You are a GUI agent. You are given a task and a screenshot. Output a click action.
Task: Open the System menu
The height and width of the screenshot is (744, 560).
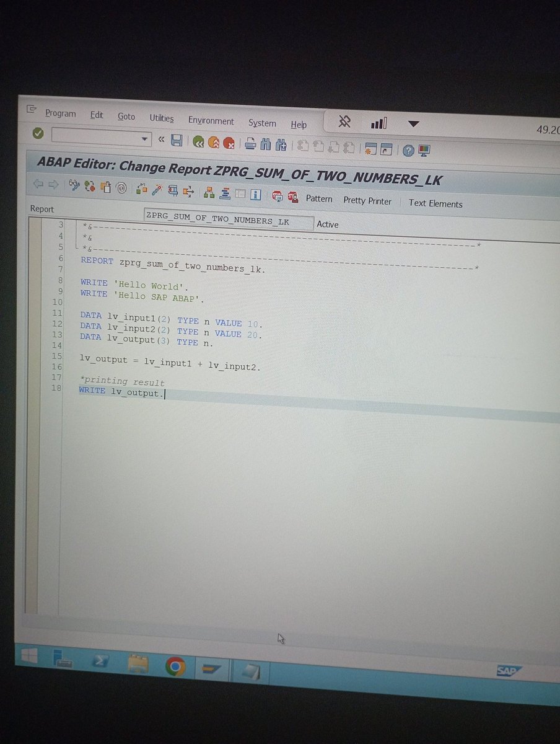262,123
